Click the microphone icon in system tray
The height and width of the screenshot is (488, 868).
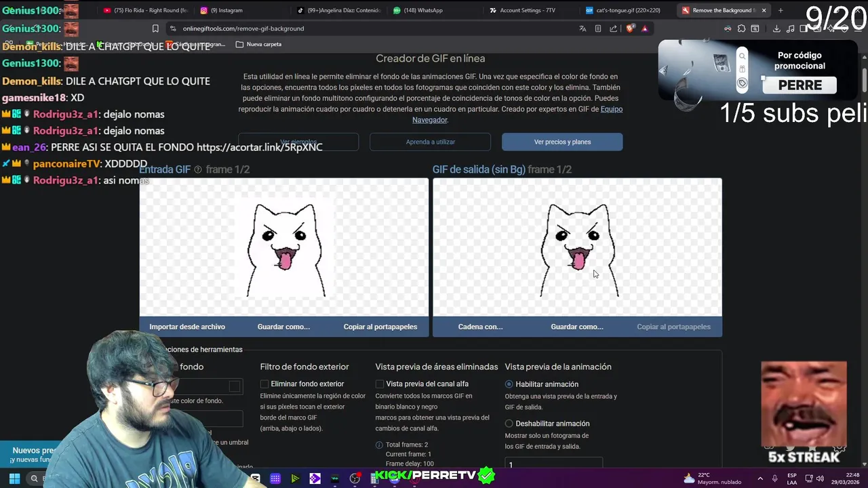click(775, 479)
